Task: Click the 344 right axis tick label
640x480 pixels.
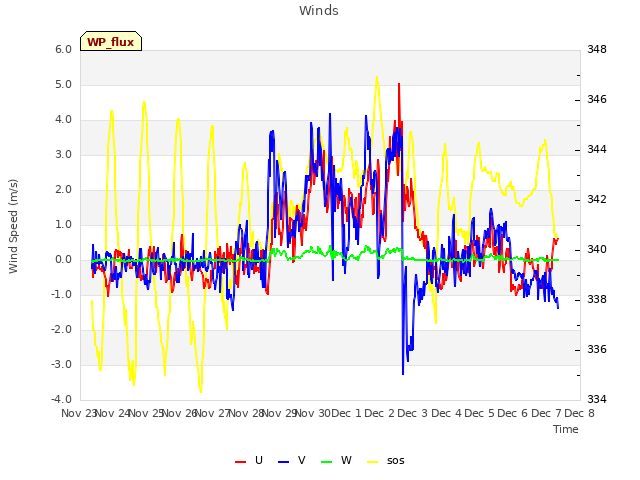Action: pyautogui.click(x=597, y=149)
